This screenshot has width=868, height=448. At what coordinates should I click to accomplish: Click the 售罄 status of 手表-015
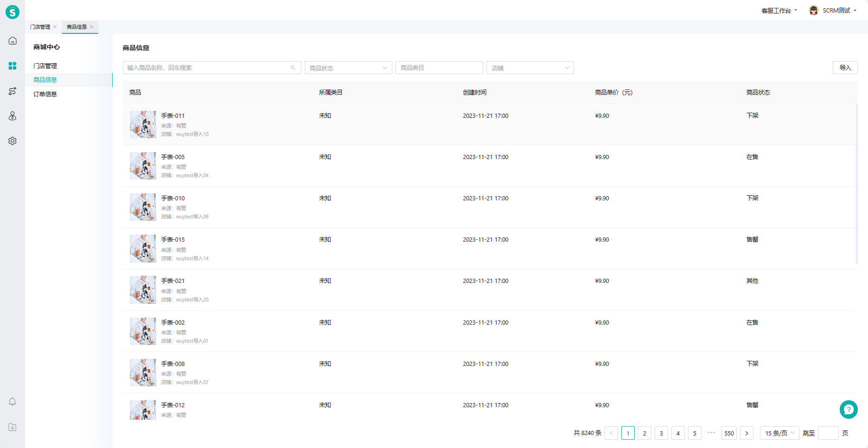(752, 239)
